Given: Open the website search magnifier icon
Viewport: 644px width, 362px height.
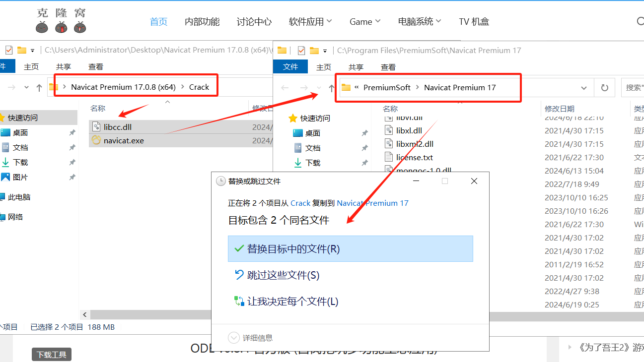Looking at the screenshot, I should pos(640,21).
